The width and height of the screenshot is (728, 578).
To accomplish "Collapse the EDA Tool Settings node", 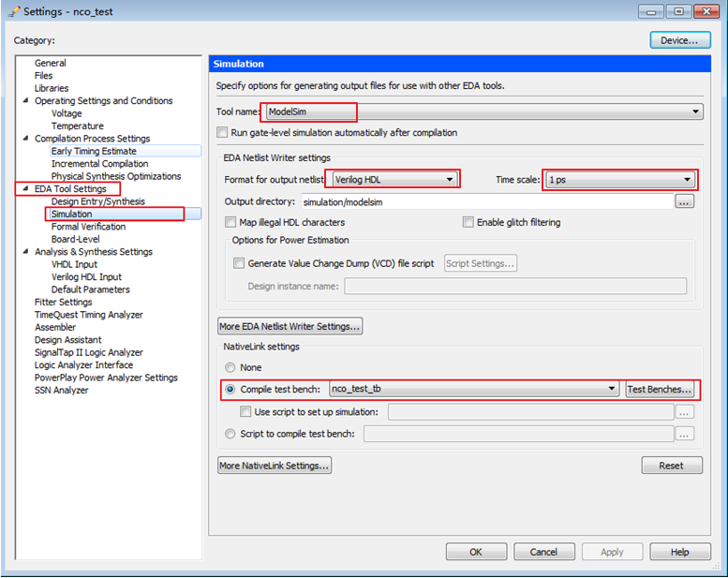I will [25, 188].
